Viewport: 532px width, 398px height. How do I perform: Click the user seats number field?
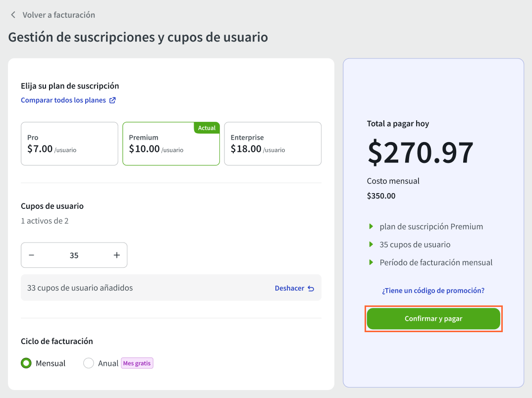coord(74,255)
